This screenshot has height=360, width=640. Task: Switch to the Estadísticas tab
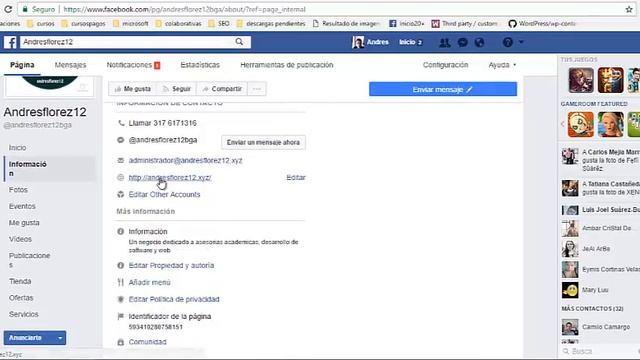pyautogui.click(x=200, y=65)
